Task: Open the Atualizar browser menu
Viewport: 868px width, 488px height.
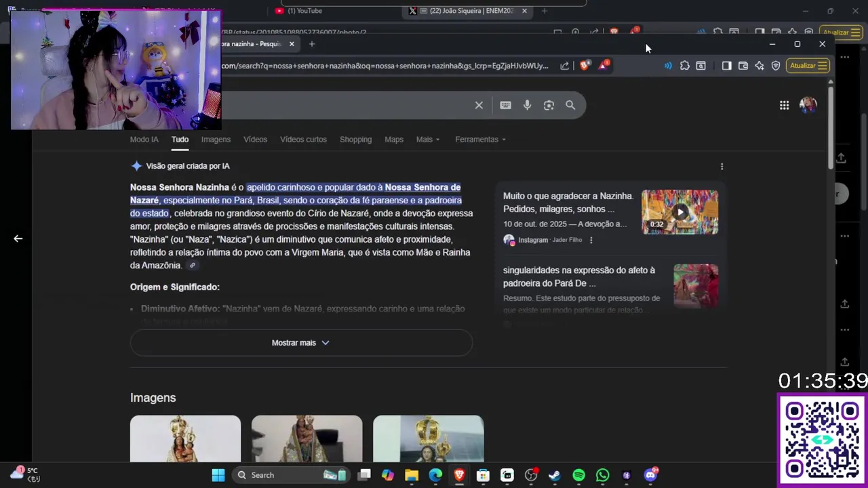Action: [808, 66]
